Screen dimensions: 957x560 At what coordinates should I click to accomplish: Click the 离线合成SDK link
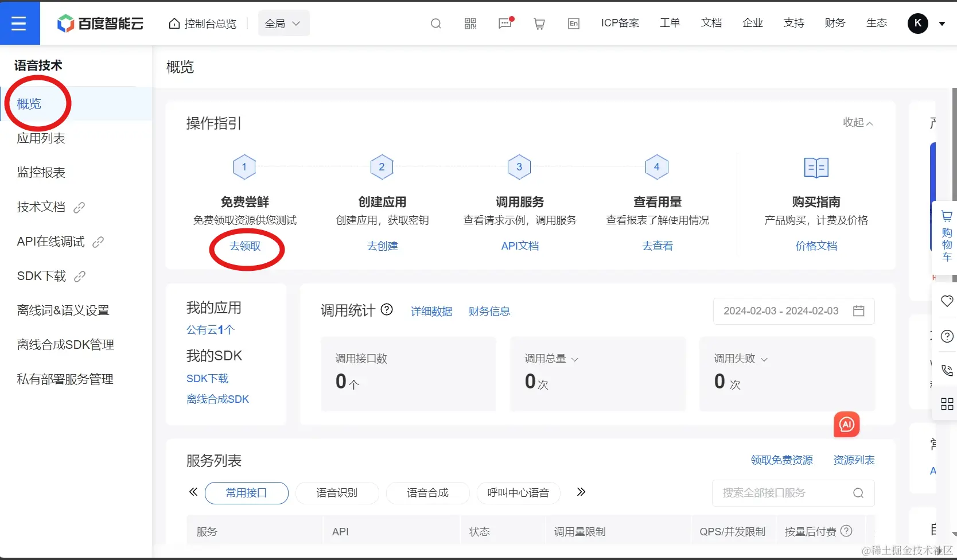click(217, 399)
